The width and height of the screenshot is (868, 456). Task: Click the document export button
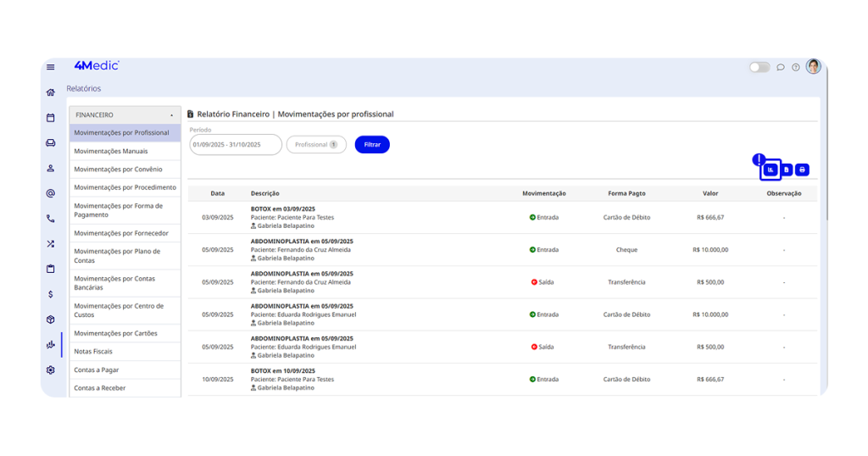787,170
